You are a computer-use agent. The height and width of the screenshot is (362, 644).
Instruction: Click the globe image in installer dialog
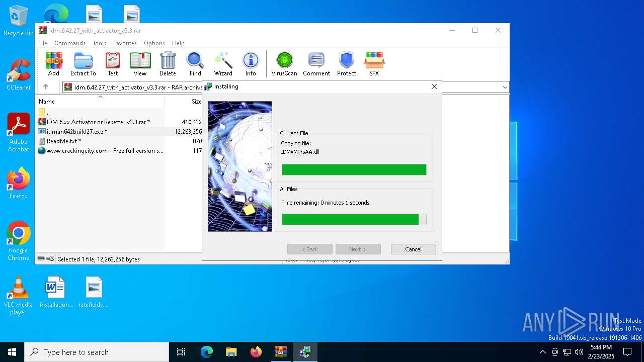(x=240, y=166)
